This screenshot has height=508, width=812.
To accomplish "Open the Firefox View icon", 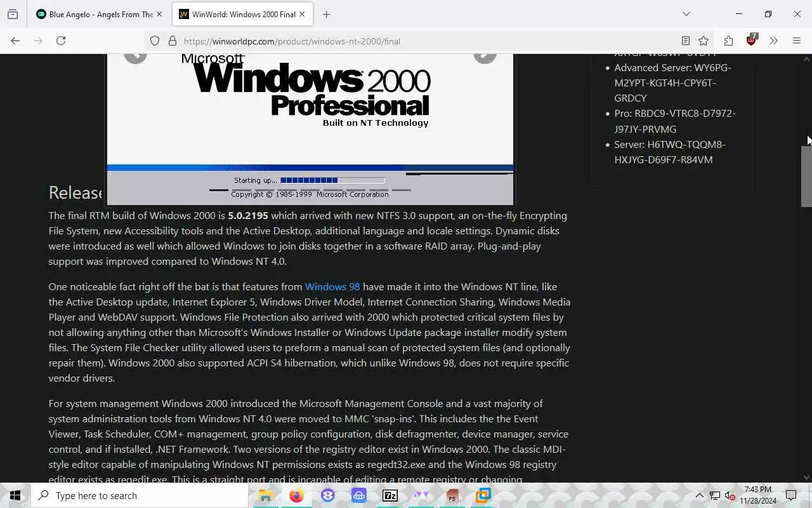I will [13, 14].
